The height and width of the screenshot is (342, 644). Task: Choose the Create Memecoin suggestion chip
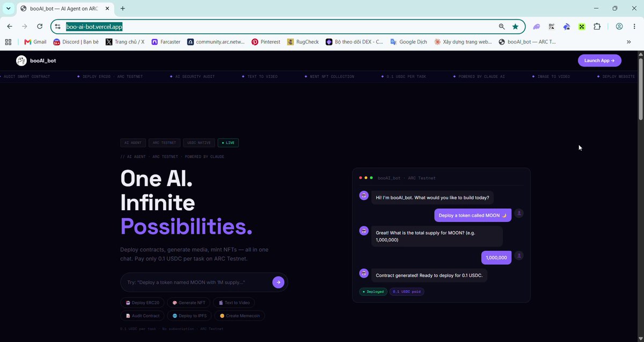[239, 316]
